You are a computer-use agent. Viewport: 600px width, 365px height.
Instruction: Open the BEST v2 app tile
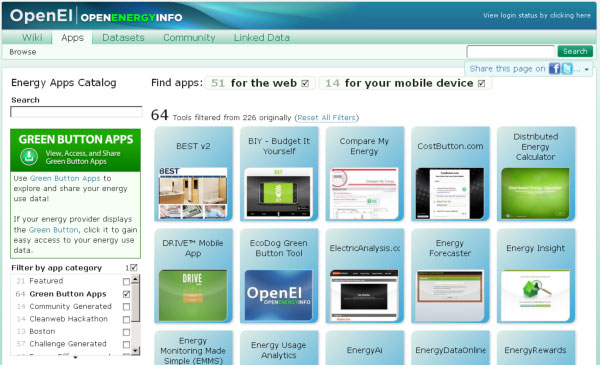point(193,174)
